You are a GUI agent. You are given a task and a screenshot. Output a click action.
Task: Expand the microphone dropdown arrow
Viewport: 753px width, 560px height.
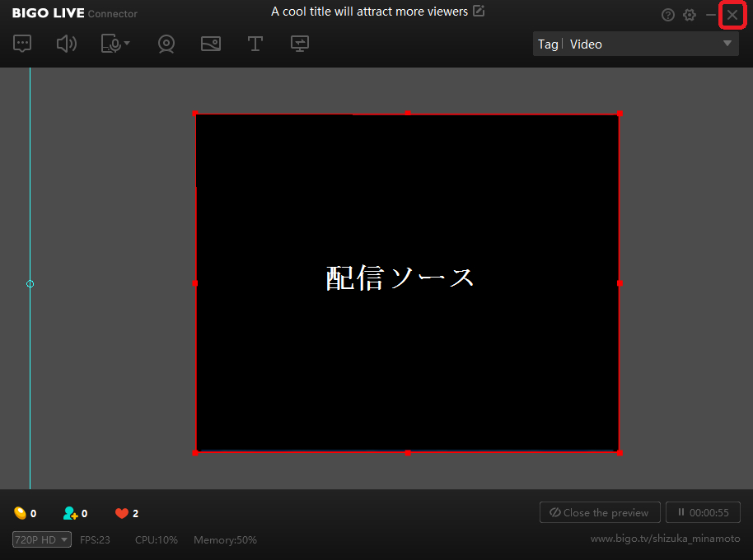pos(127,44)
